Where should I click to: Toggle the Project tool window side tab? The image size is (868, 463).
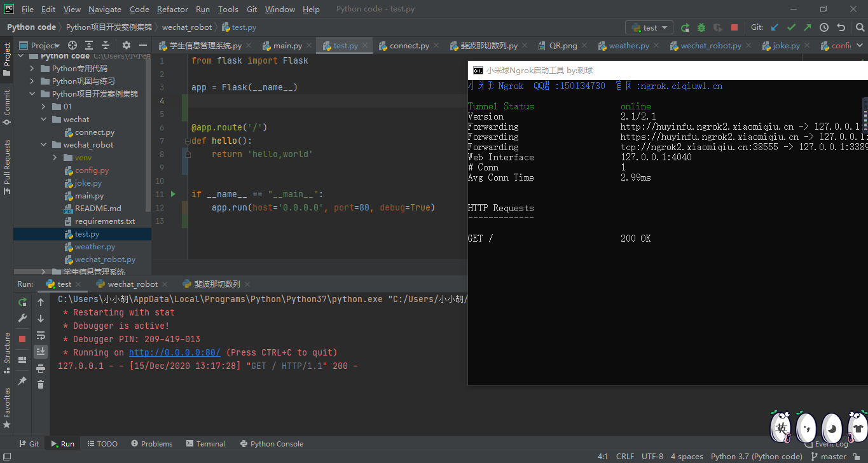(x=7, y=59)
